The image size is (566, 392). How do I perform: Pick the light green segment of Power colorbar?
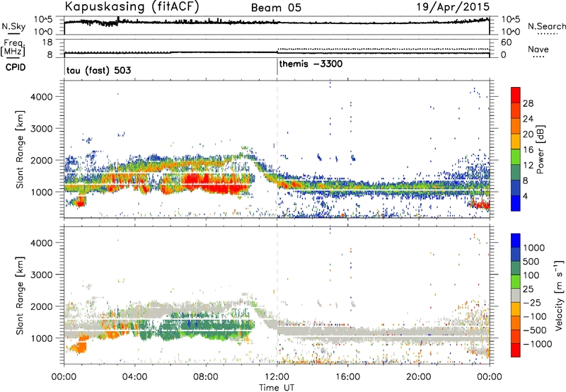516,157
